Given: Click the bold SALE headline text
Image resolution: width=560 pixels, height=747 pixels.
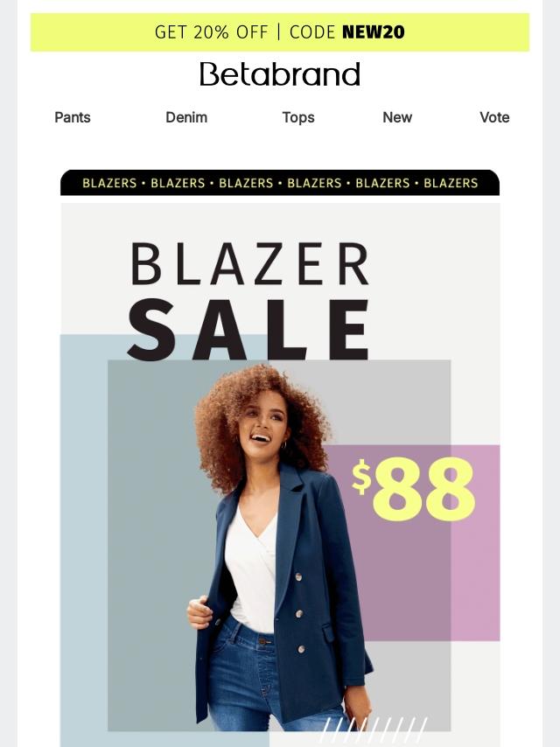Looking at the screenshot, I should pyautogui.click(x=248, y=329).
